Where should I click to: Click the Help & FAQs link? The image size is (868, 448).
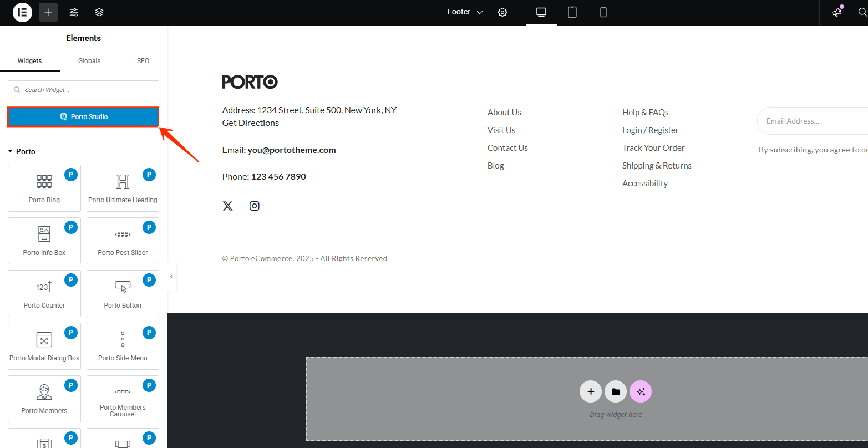coord(646,113)
